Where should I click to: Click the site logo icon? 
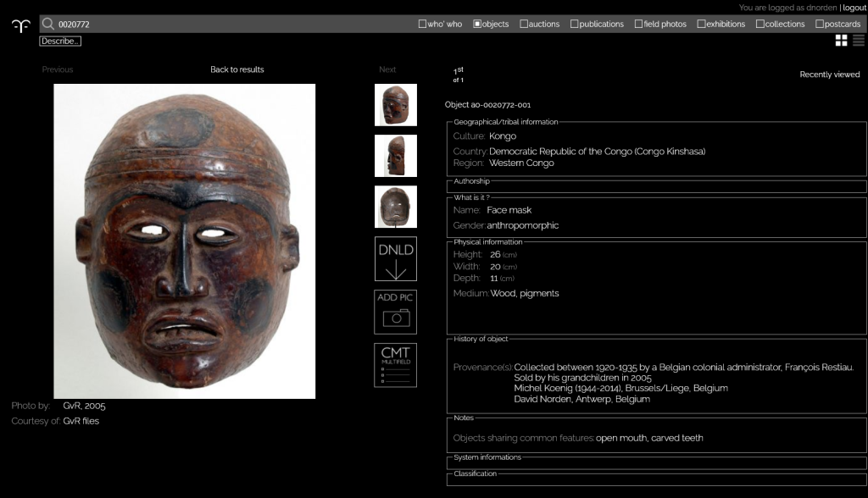tap(20, 25)
